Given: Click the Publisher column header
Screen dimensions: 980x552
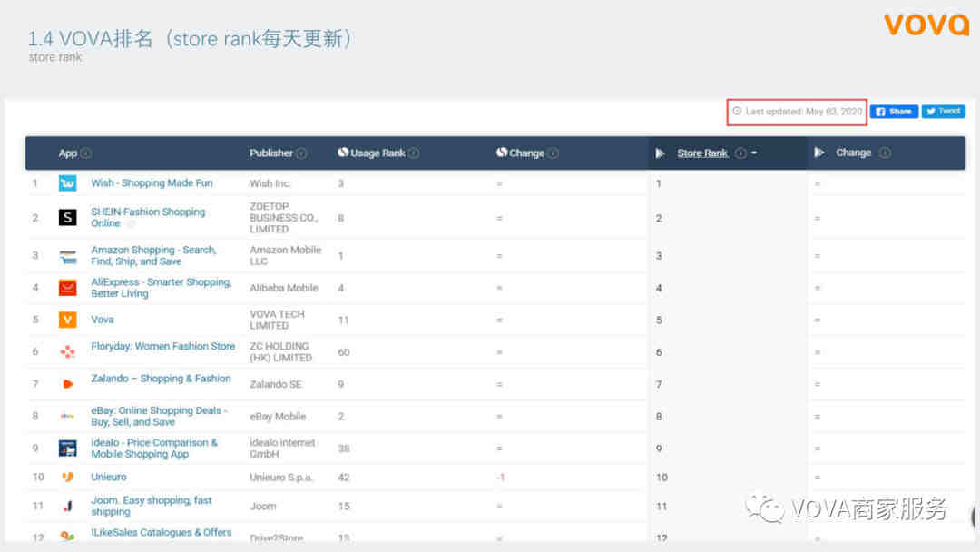Looking at the screenshot, I should [x=270, y=153].
